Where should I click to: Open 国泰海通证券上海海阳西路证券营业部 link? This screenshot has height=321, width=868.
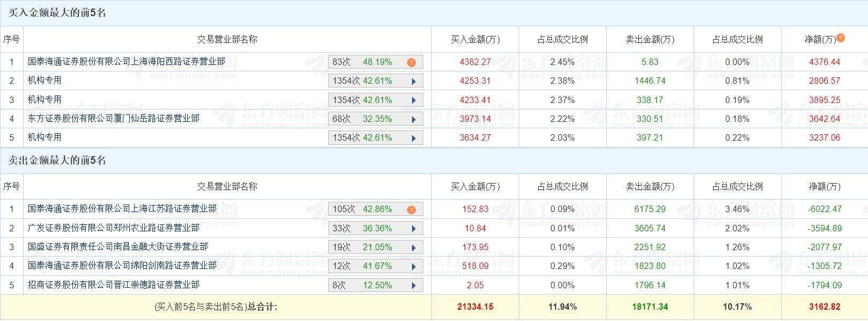(126, 62)
